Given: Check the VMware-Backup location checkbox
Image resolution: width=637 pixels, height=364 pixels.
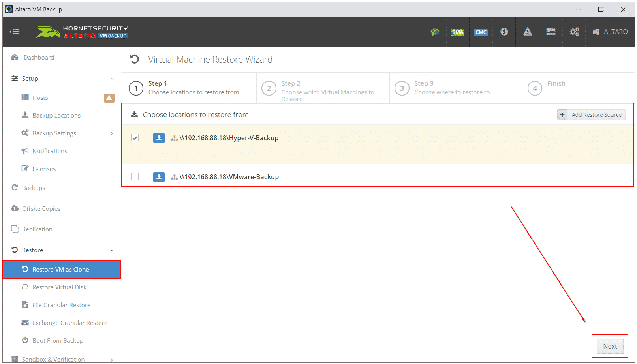Looking at the screenshot, I should pos(135,177).
